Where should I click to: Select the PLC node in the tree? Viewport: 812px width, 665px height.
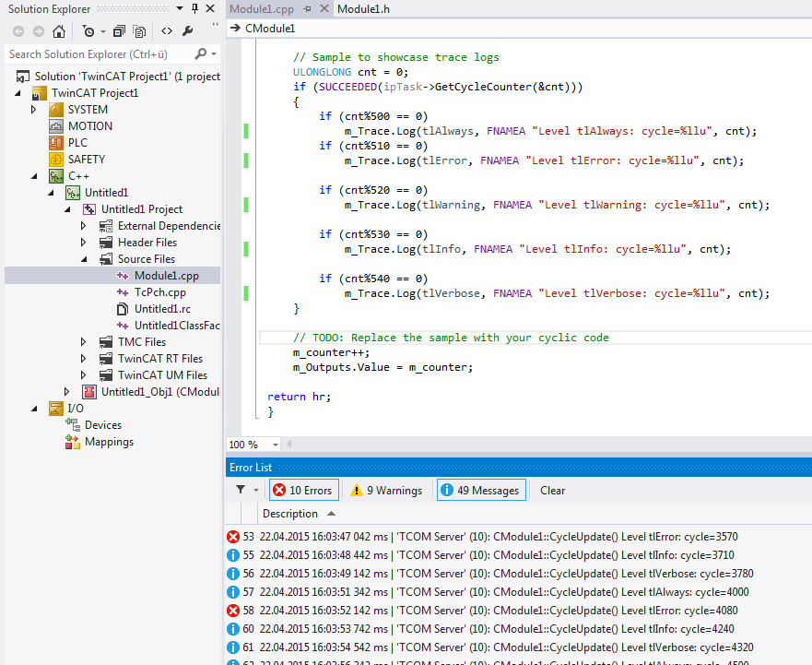pyautogui.click(x=77, y=143)
